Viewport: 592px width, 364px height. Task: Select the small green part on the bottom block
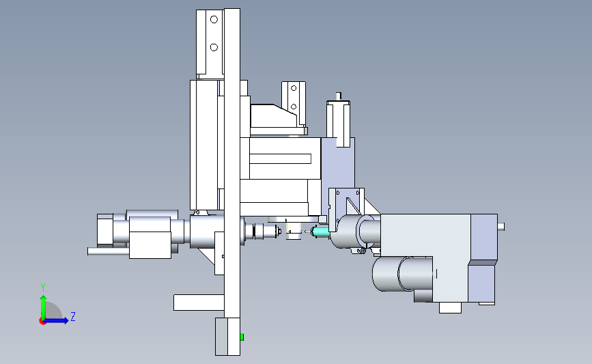tap(242, 337)
